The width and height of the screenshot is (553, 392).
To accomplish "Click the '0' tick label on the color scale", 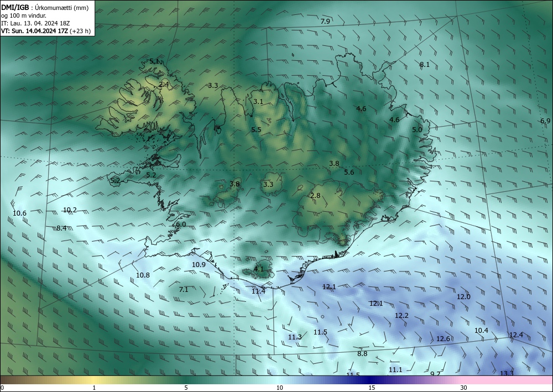I will pos(2,388).
